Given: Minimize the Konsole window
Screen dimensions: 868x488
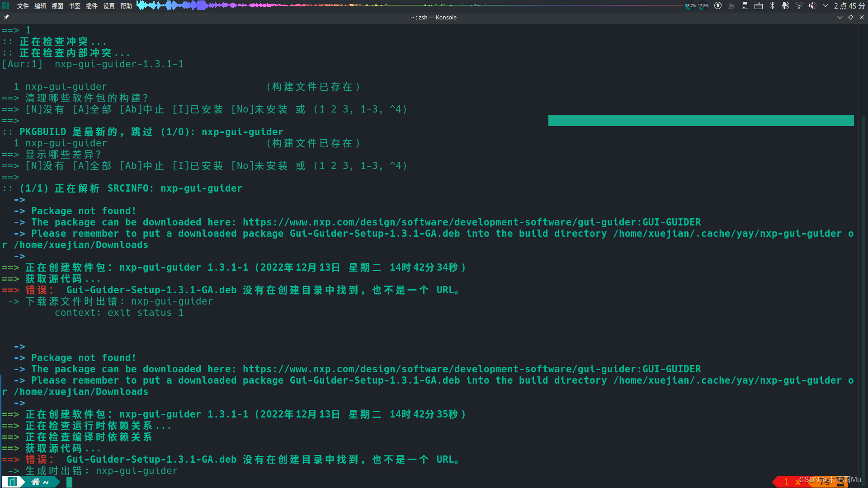Looking at the screenshot, I should [x=840, y=17].
